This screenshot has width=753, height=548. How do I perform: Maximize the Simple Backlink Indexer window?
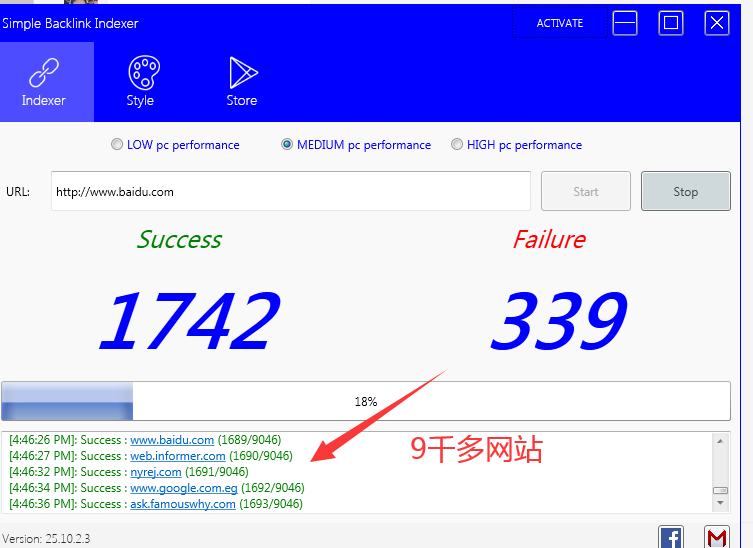click(671, 23)
